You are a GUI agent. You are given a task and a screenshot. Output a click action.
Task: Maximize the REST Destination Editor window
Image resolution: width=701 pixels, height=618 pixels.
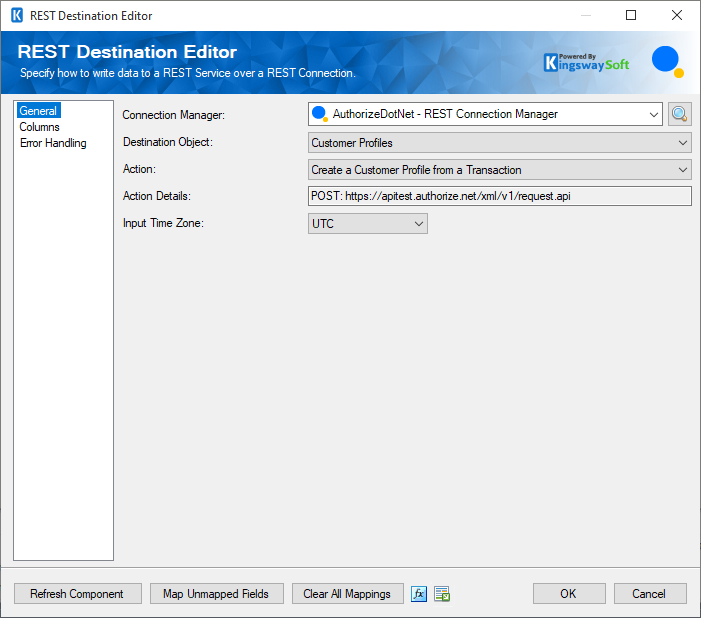tap(631, 15)
